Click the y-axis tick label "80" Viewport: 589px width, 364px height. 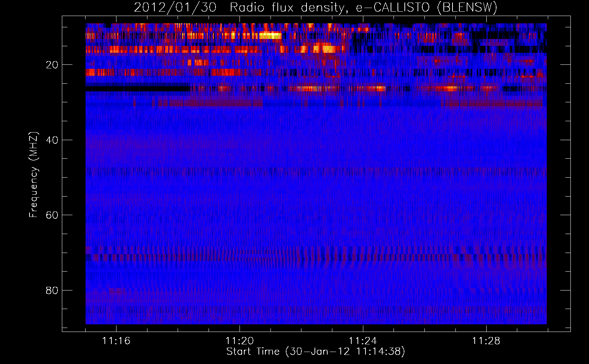point(52,290)
